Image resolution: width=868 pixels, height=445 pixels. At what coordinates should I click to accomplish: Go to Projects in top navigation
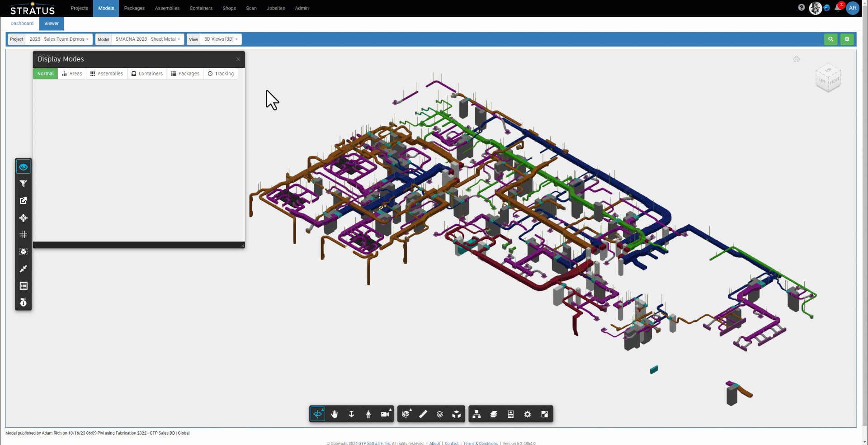[x=80, y=8]
